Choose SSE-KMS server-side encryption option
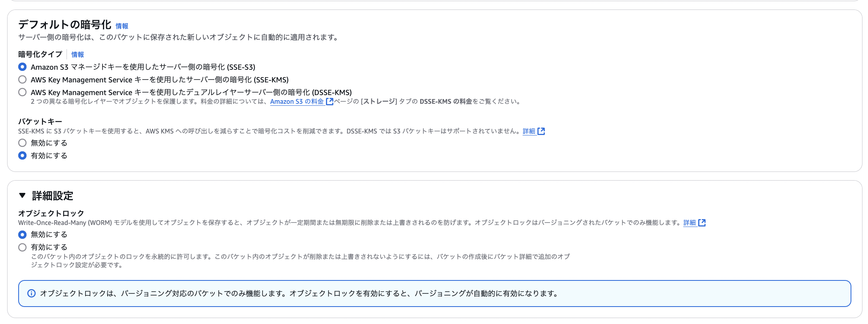Viewport: 868px width, 324px height. point(23,80)
